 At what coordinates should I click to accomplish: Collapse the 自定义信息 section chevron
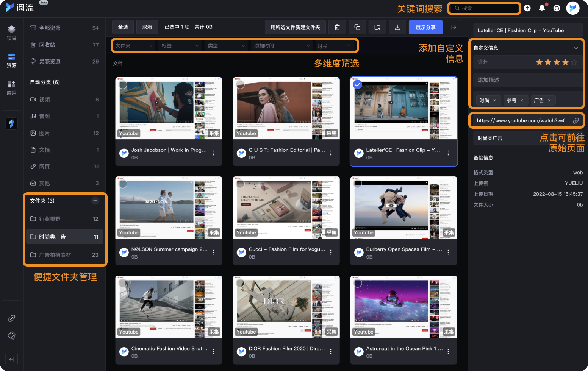pyautogui.click(x=576, y=48)
